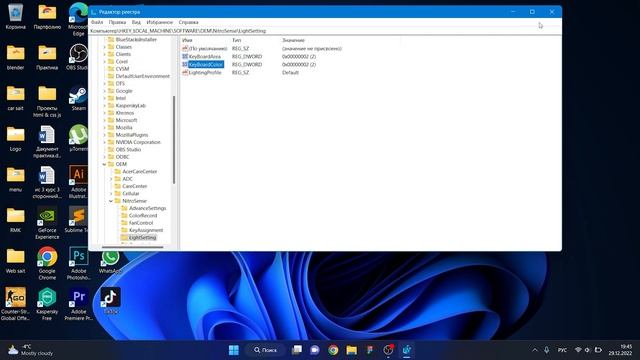Open the clock and date panel
Viewport: 640px width, 360px height.
click(x=621, y=350)
